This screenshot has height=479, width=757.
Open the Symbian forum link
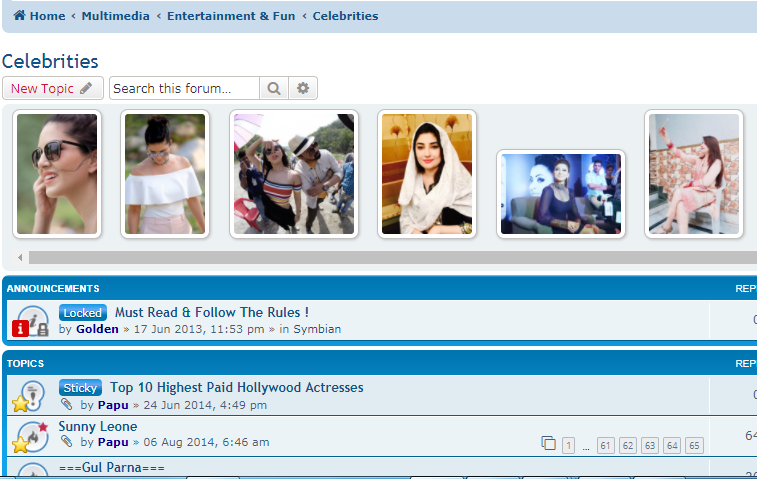point(317,329)
